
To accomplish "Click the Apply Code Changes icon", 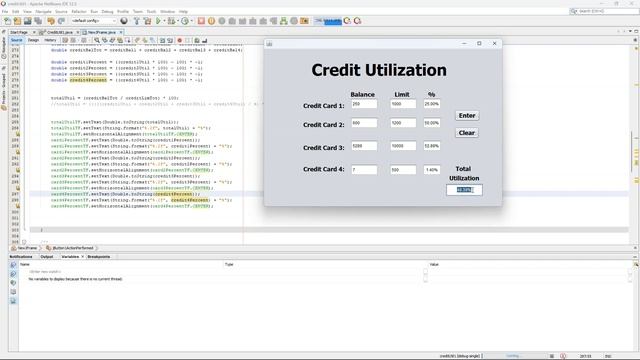I will 284,21.
